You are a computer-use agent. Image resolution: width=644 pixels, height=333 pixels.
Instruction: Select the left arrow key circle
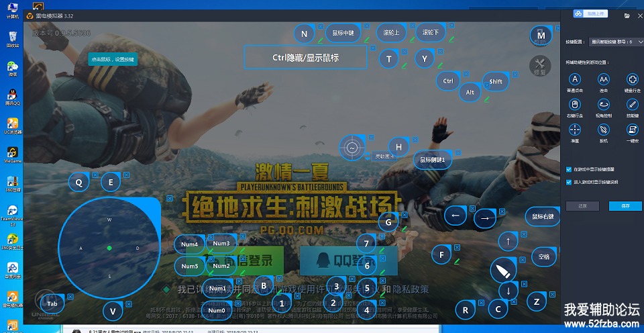coord(455,216)
